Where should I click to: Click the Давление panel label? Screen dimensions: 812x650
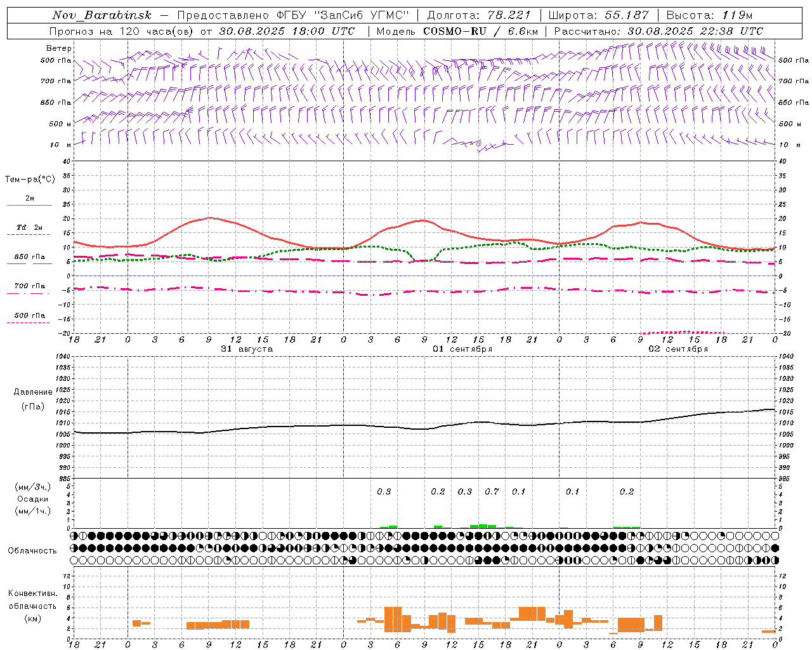33,392
